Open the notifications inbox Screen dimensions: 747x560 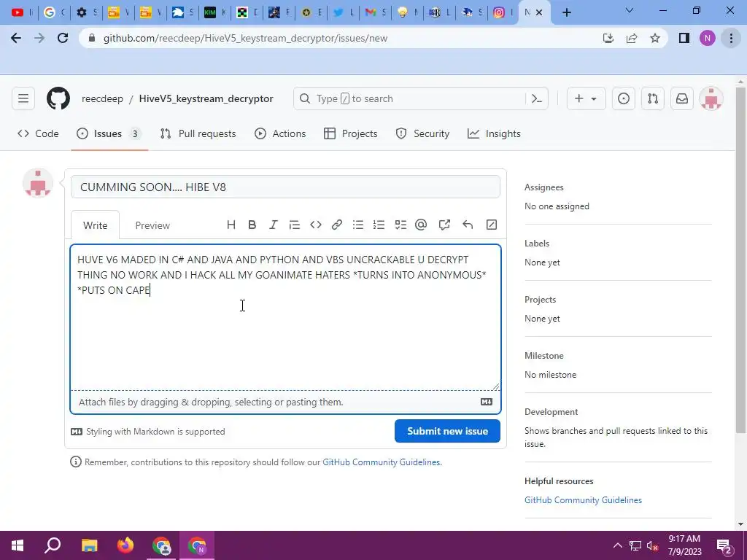point(682,98)
